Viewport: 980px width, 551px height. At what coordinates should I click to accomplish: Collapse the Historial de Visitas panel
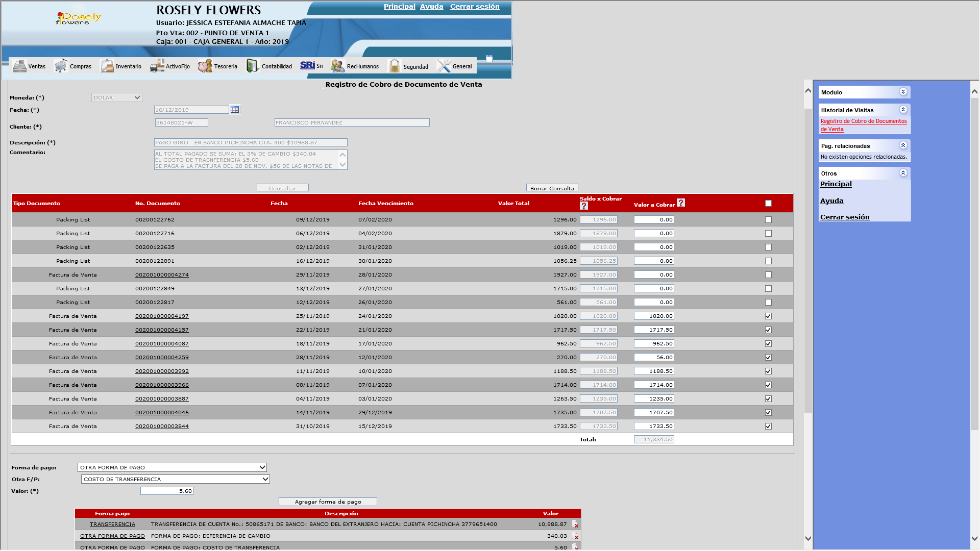click(903, 110)
